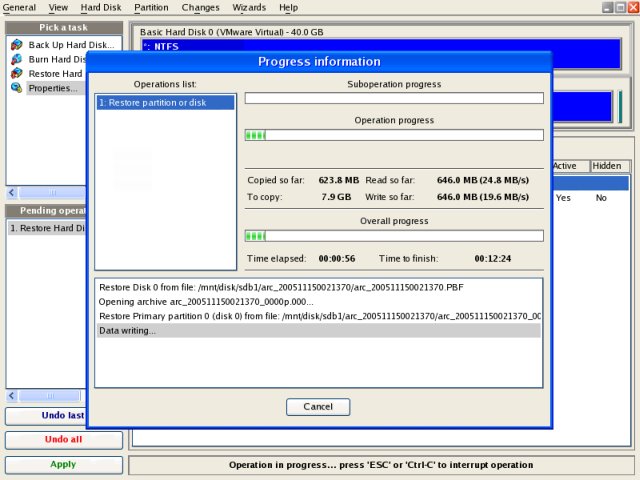Click the Operation progress bar
640x480 pixels.
pos(394,135)
